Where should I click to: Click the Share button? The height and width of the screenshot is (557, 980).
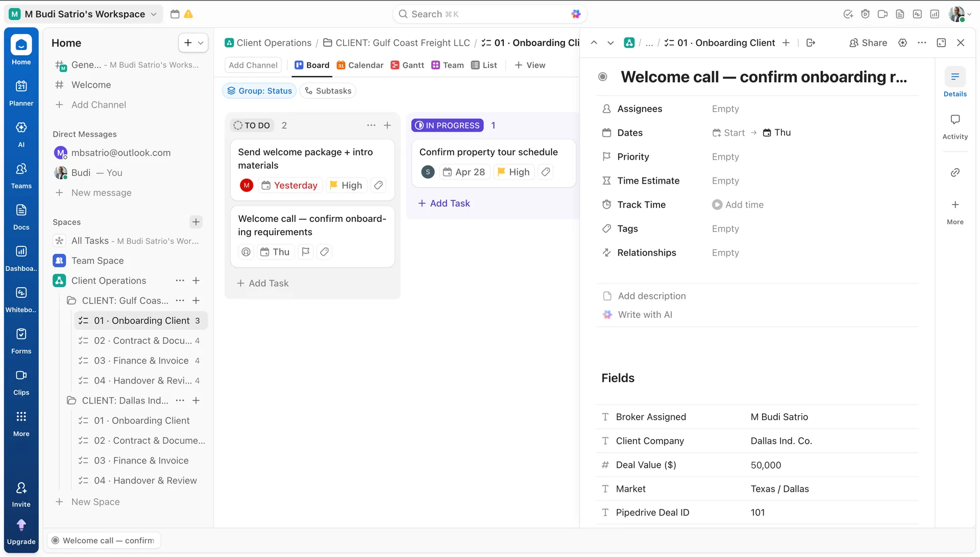point(868,43)
